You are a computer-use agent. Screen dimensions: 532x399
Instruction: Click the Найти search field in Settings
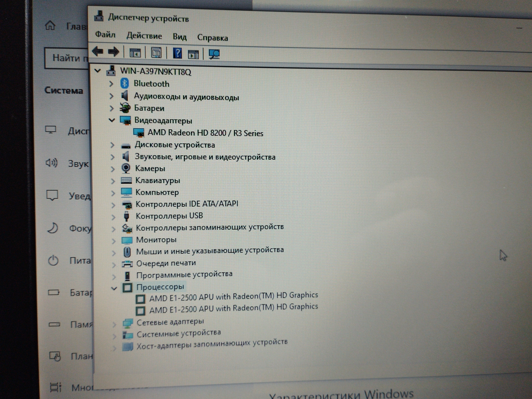(67, 58)
